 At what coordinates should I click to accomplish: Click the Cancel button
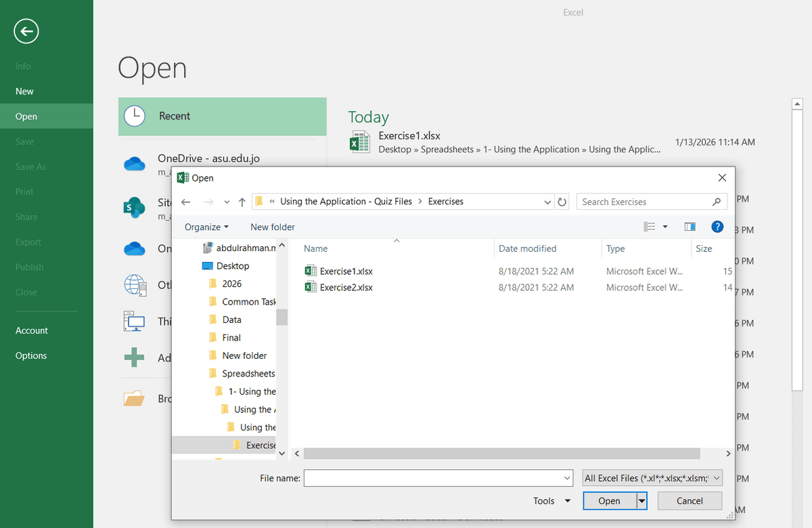point(690,501)
